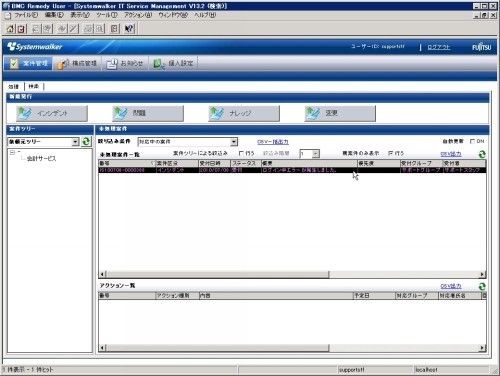Select the highlighted インシデント case row
This screenshot has width=500, height=376.
pos(292,170)
